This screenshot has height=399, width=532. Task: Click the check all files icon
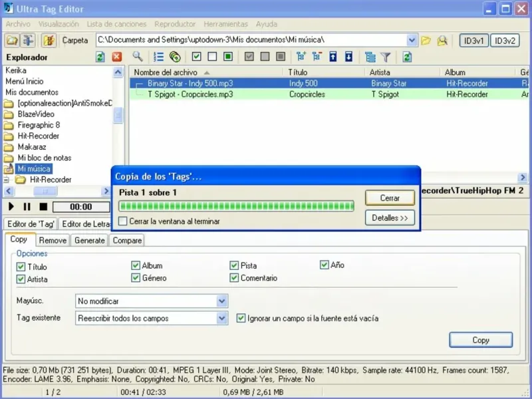pyautogui.click(x=196, y=57)
